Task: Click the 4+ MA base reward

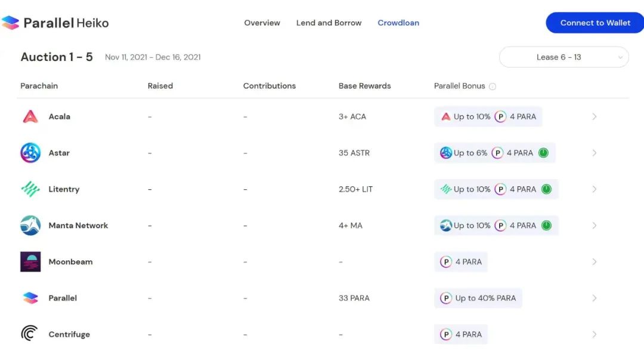Action: coord(351,226)
